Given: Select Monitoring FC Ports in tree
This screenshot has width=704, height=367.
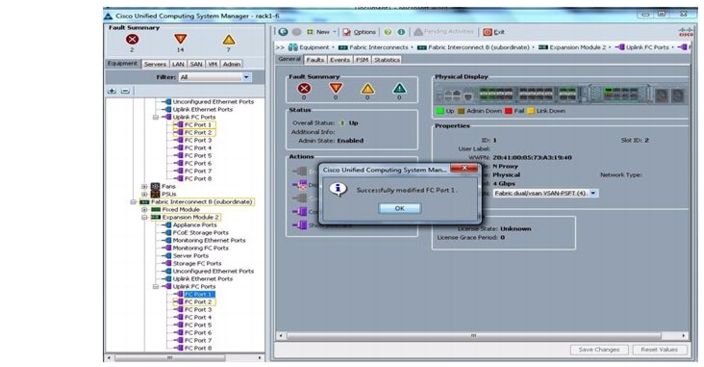Looking at the screenshot, I should [x=200, y=248].
